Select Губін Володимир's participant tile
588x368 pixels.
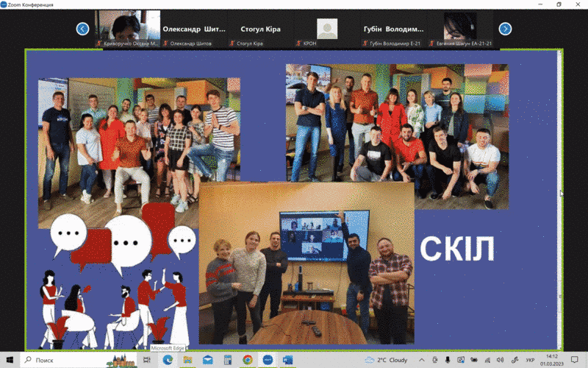(x=393, y=29)
